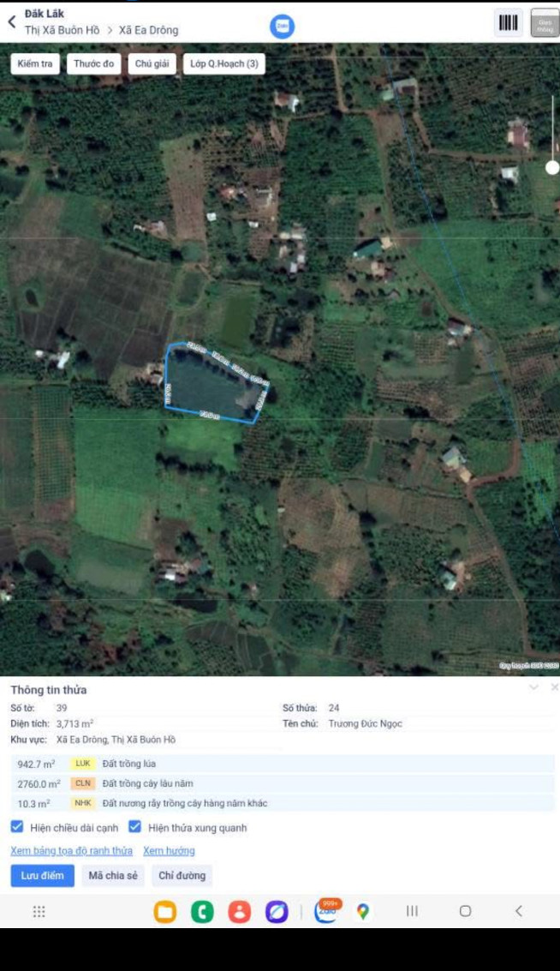Collapse the Thông tin thửa panel chevron

tap(533, 687)
